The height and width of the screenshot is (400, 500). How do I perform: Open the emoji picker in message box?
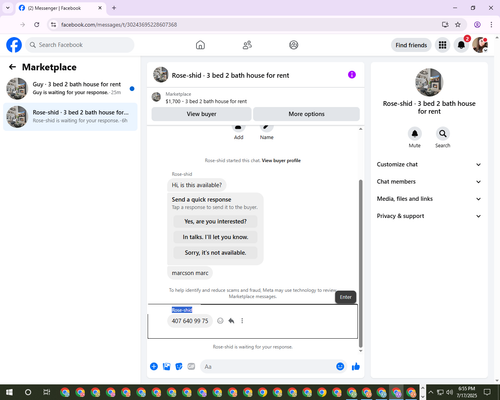click(340, 366)
